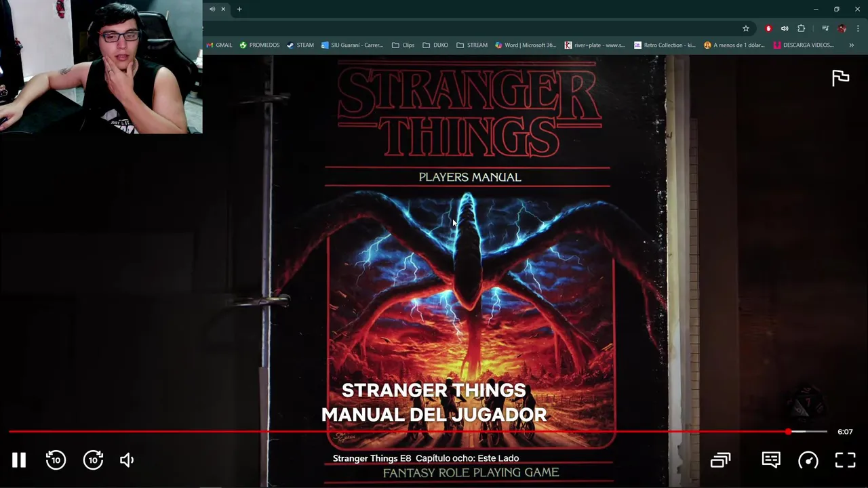
Task: Expand the DUKO bookmark folder
Action: (435, 45)
